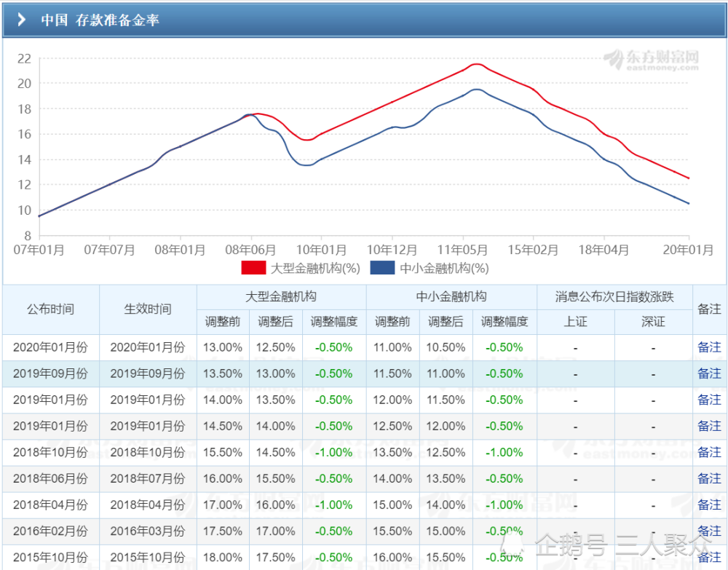Click the red line peak on chart
Image resolution: width=728 pixels, height=570 pixels.
point(478,64)
